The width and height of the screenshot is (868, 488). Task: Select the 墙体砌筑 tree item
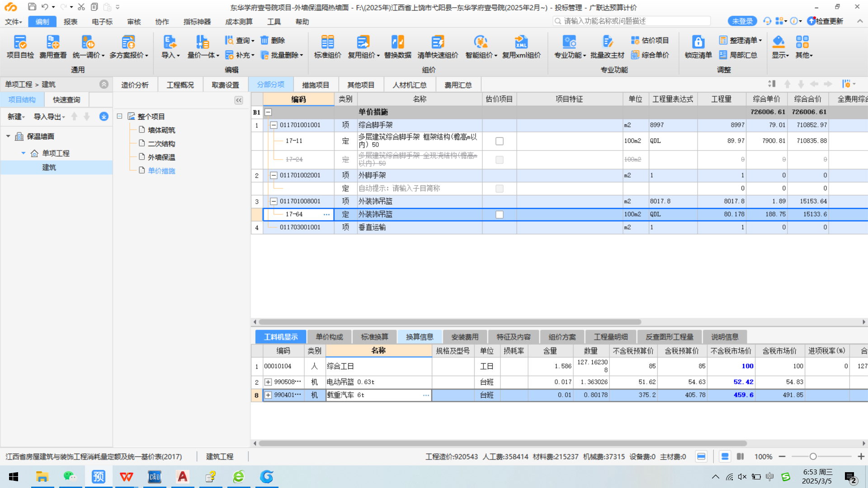(x=161, y=130)
